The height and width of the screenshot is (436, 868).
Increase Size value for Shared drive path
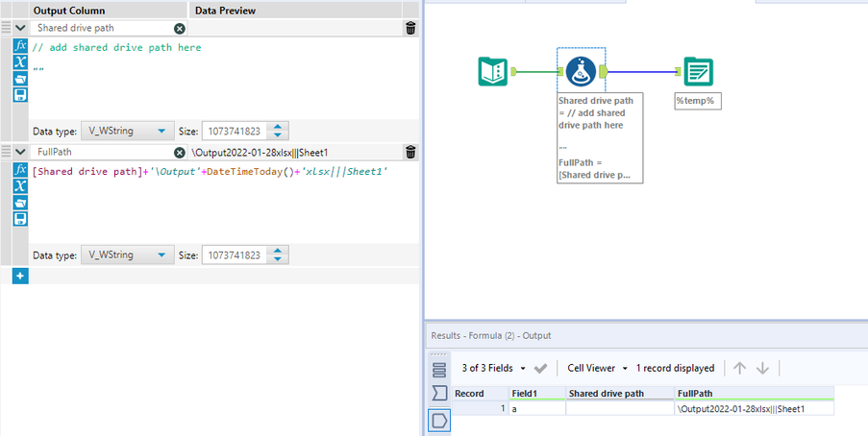pos(278,127)
